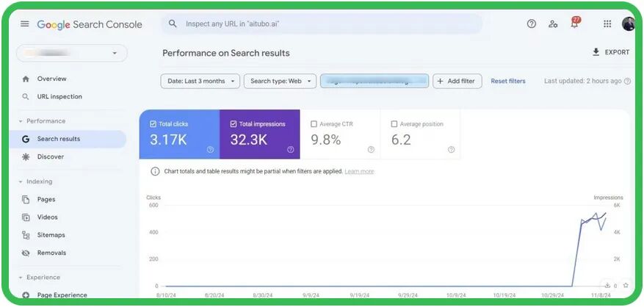This screenshot has height=307, width=644.
Task: Enable the Average CTR checkbox
Action: click(x=314, y=124)
